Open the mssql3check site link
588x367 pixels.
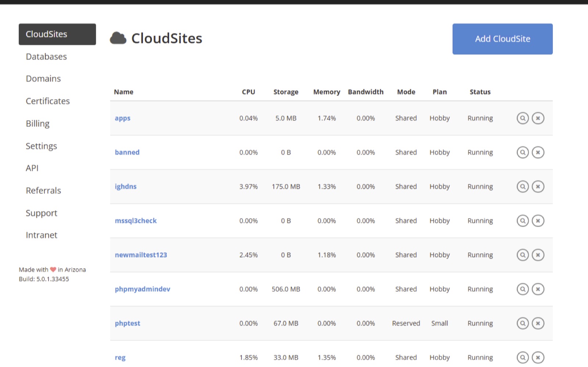[x=136, y=221]
